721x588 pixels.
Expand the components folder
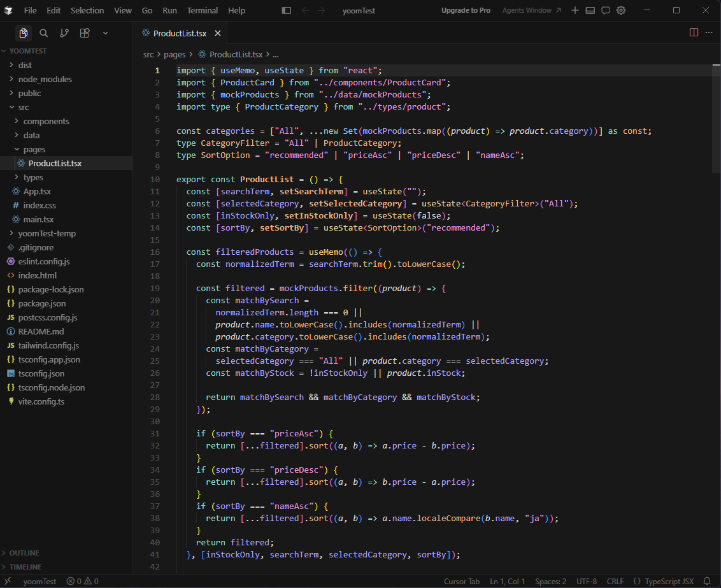click(67, 122)
